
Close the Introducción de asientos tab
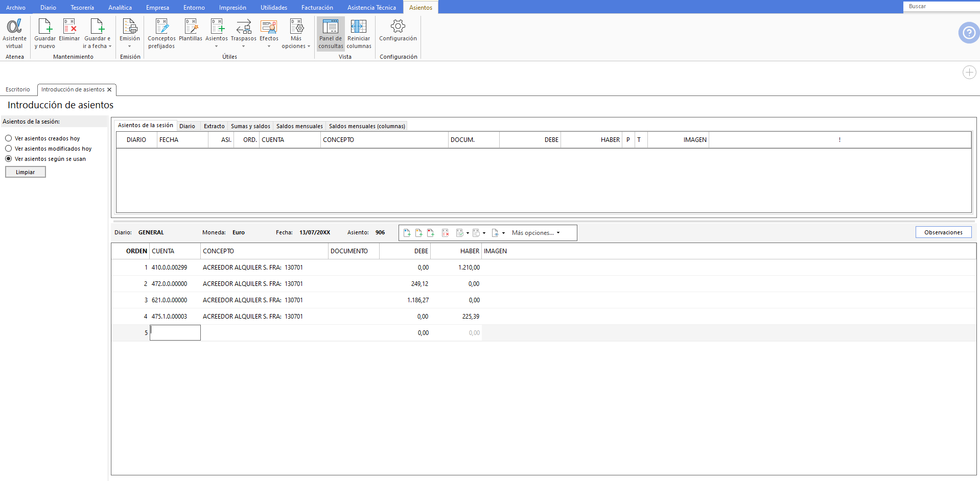point(109,90)
